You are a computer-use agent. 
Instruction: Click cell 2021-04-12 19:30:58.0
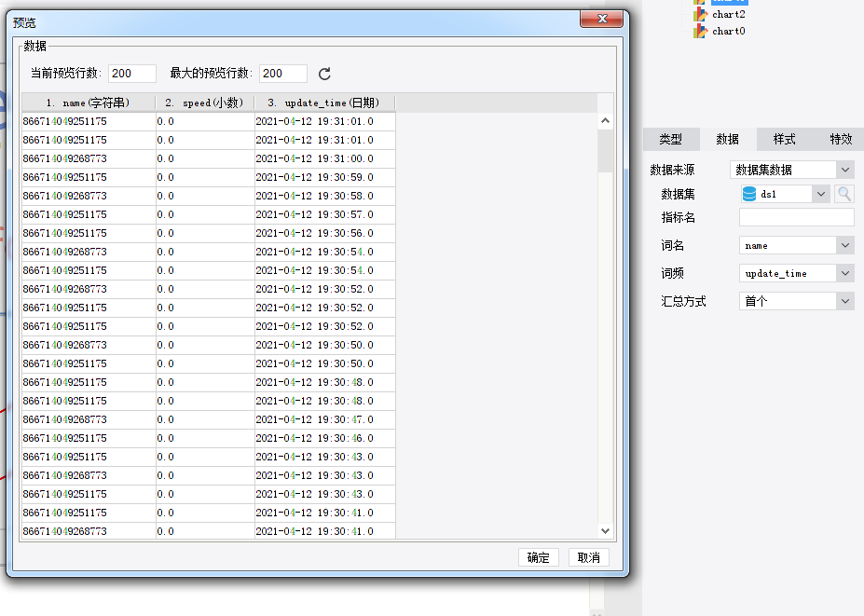[325, 196]
